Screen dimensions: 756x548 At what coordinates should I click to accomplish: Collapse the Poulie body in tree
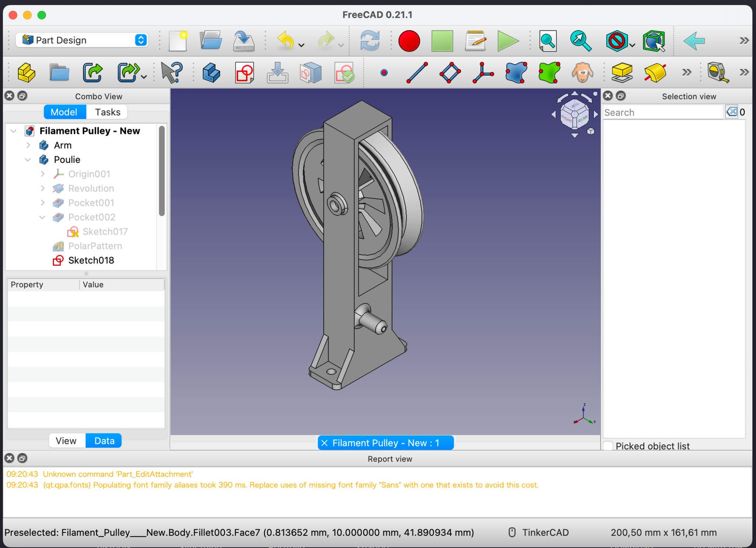(x=28, y=160)
